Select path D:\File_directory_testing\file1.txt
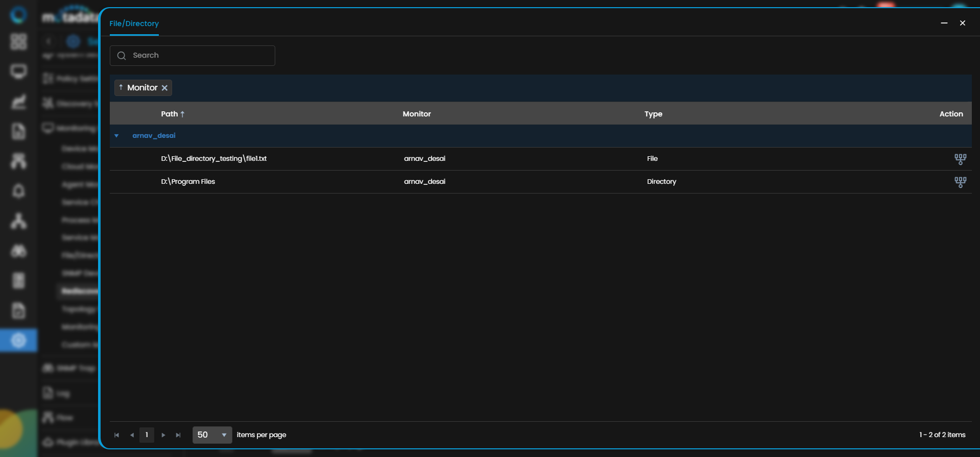 pyautogui.click(x=214, y=159)
